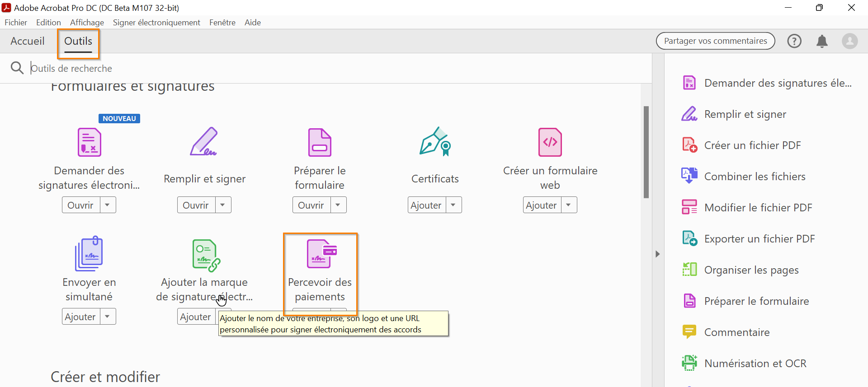Click Partager vos commentaires button

(x=715, y=41)
